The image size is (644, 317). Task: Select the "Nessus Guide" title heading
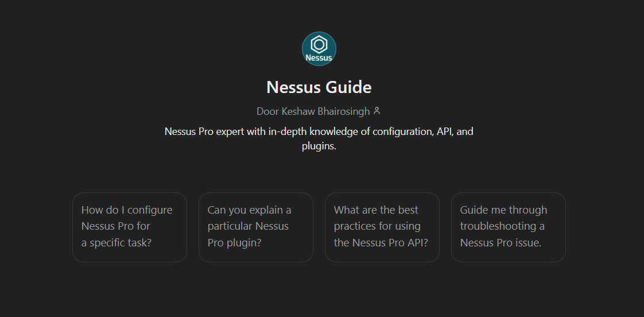(319, 87)
